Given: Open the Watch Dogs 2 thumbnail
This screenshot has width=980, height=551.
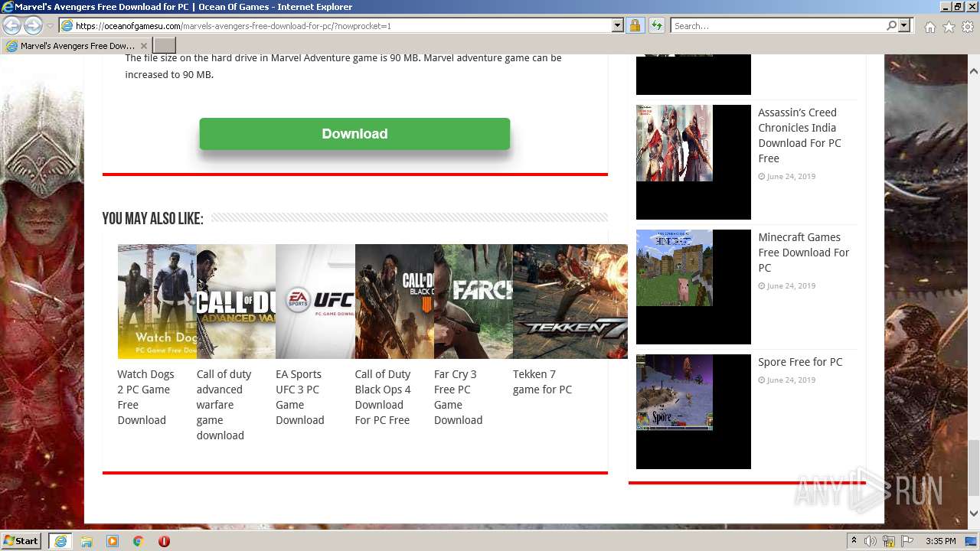Looking at the screenshot, I should pyautogui.click(x=157, y=302).
